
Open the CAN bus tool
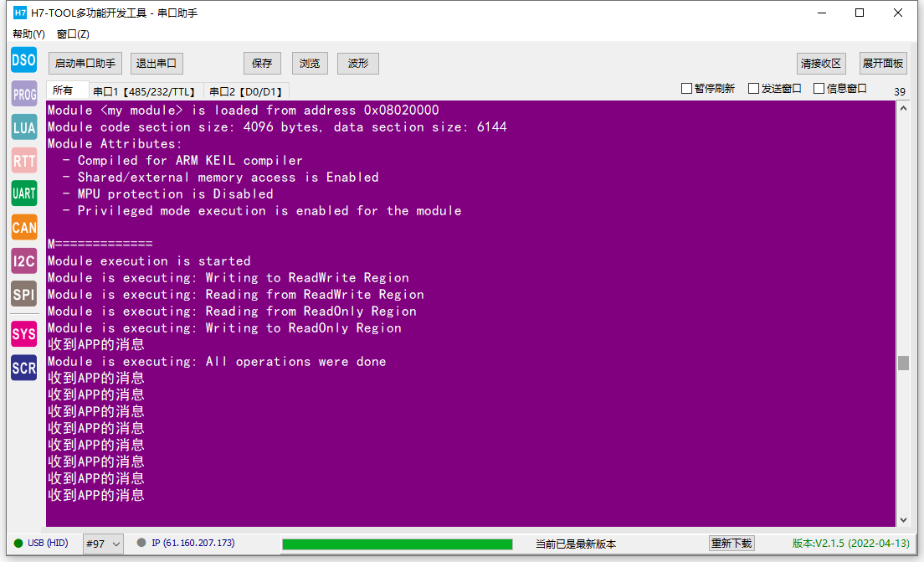(24, 227)
